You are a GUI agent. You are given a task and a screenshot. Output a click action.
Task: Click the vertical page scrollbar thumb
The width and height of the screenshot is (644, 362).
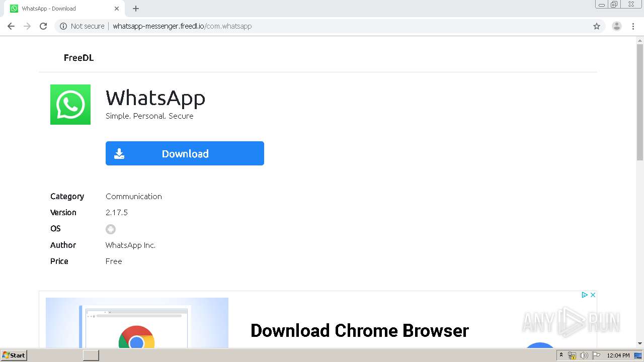pyautogui.click(x=640, y=103)
